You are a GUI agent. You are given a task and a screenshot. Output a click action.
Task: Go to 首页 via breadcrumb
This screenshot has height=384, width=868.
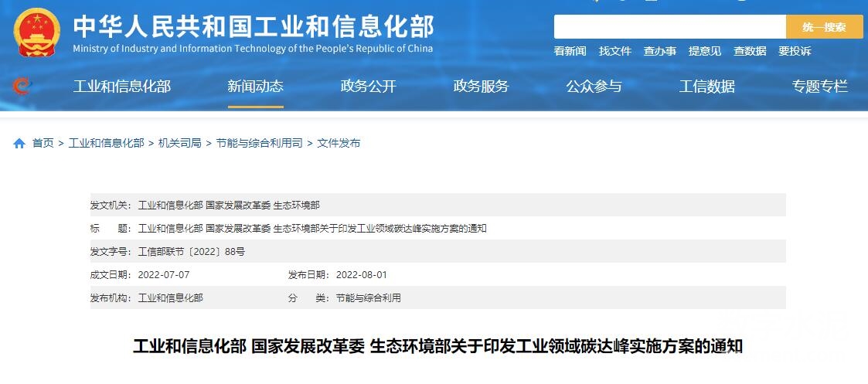(43, 144)
